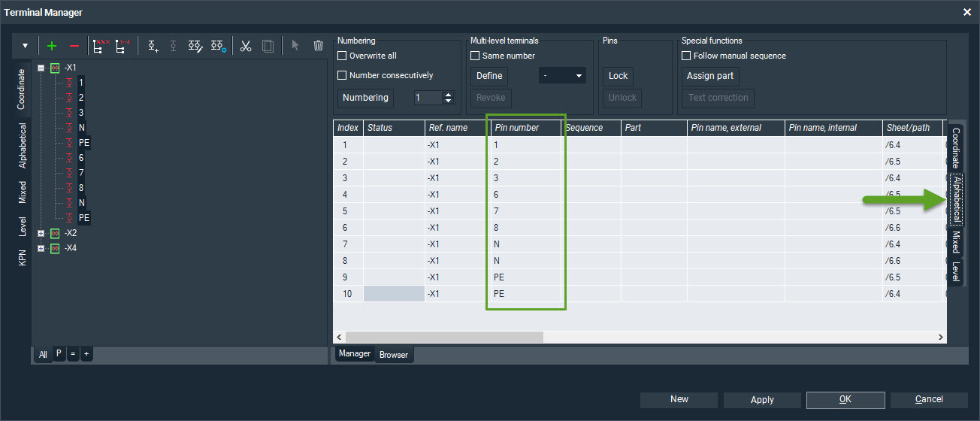
Task: Click the green terminal strip icon of -X2
Action: (x=55, y=233)
